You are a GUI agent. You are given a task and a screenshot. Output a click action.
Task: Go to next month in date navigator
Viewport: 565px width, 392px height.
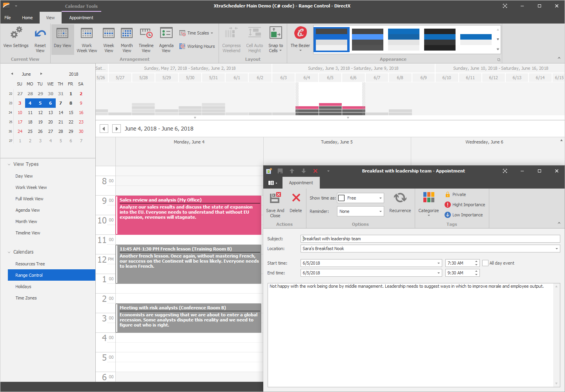pyautogui.click(x=41, y=74)
